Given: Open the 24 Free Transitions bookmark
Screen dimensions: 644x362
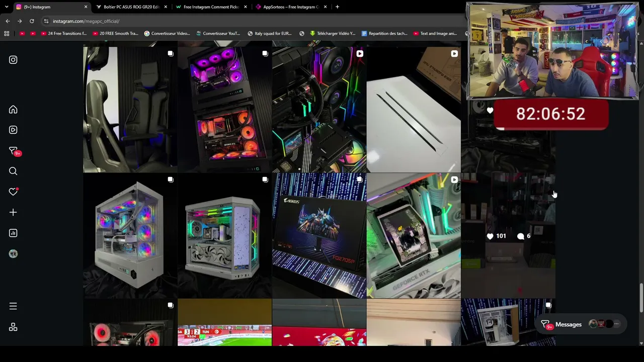Looking at the screenshot, I should [64, 34].
